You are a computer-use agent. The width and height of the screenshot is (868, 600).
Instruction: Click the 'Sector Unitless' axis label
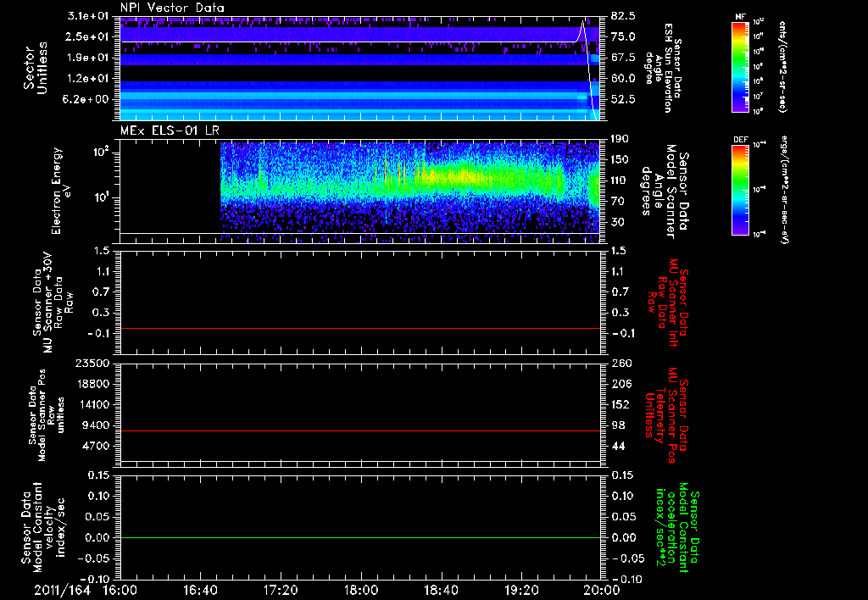[x=36, y=68]
